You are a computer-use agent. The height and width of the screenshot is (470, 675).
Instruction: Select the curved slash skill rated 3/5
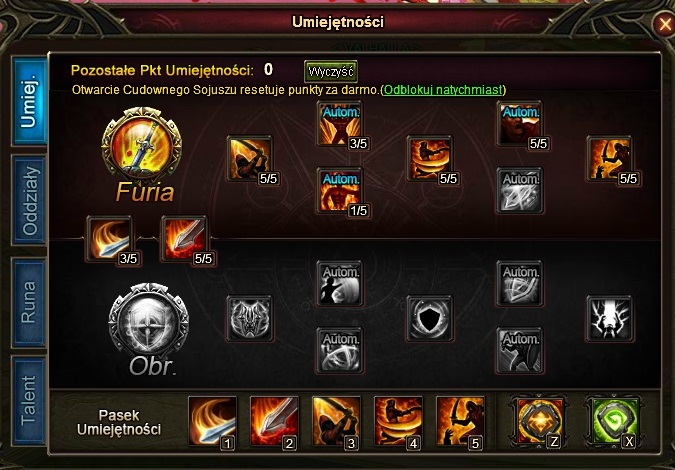[109, 238]
